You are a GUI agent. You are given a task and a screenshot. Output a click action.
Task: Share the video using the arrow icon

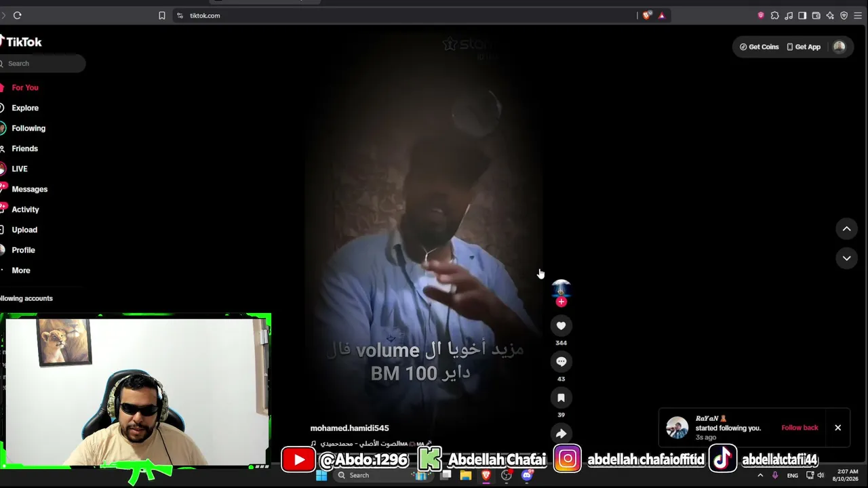click(561, 434)
